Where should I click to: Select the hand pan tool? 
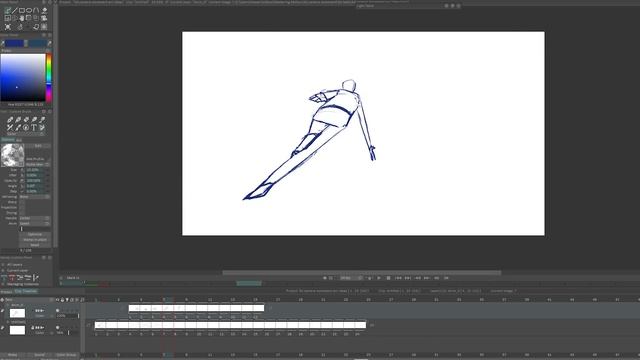22,18
